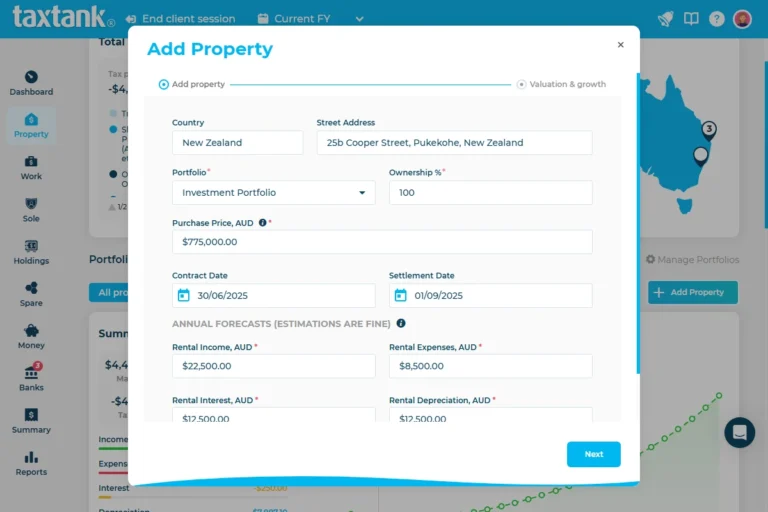Open the book guide icon in header

coord(691,19)
